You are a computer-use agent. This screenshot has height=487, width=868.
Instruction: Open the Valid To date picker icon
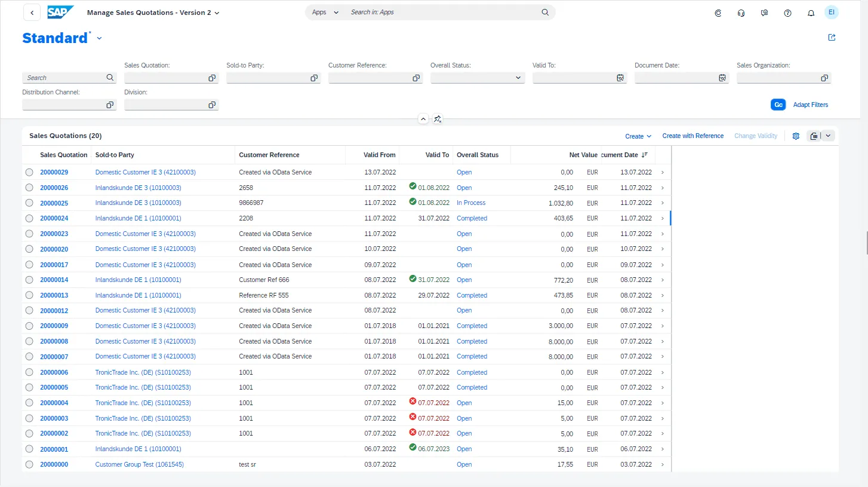(x=620, y=78)
